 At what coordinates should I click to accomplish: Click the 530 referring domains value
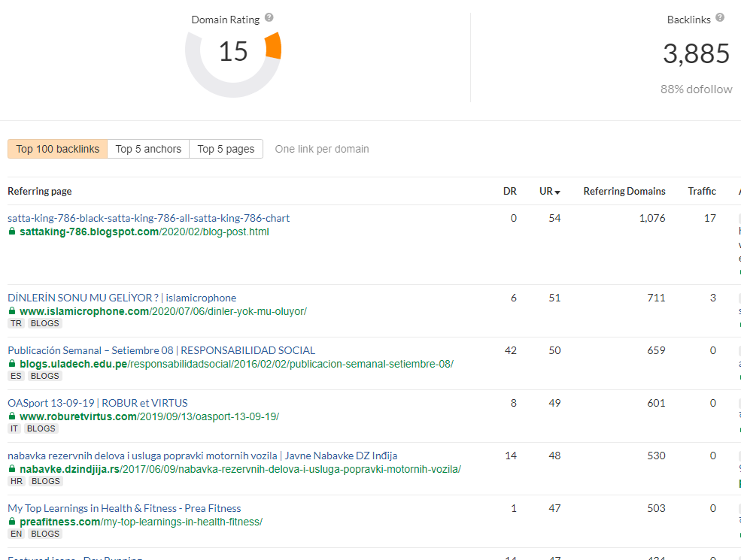(x=657, y=456)
